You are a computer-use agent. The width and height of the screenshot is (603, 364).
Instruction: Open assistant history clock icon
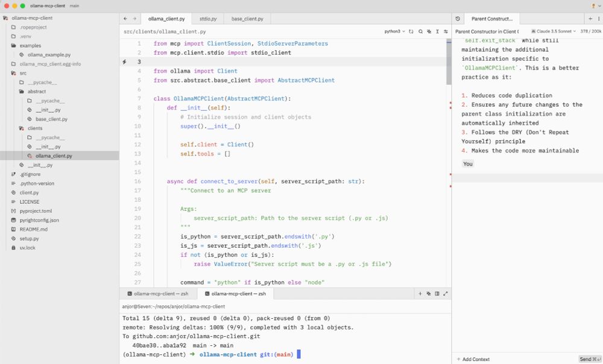click(458, 19)
